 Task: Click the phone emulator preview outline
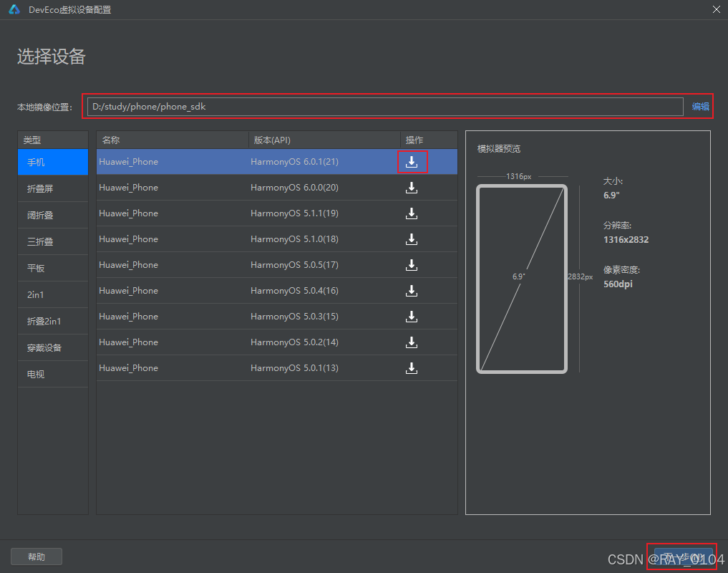(522, 279)
